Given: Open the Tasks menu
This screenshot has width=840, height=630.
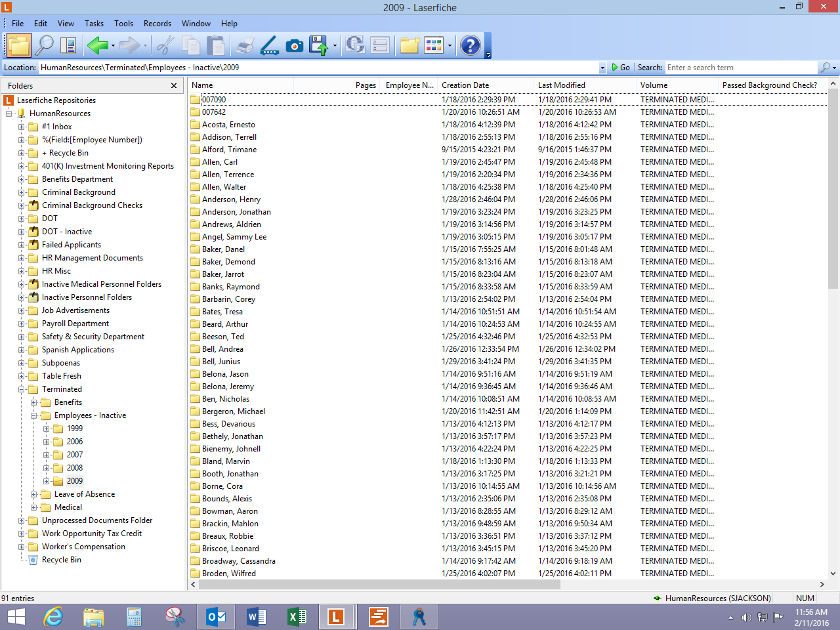Looking at the screenshot, I should 94,24.
